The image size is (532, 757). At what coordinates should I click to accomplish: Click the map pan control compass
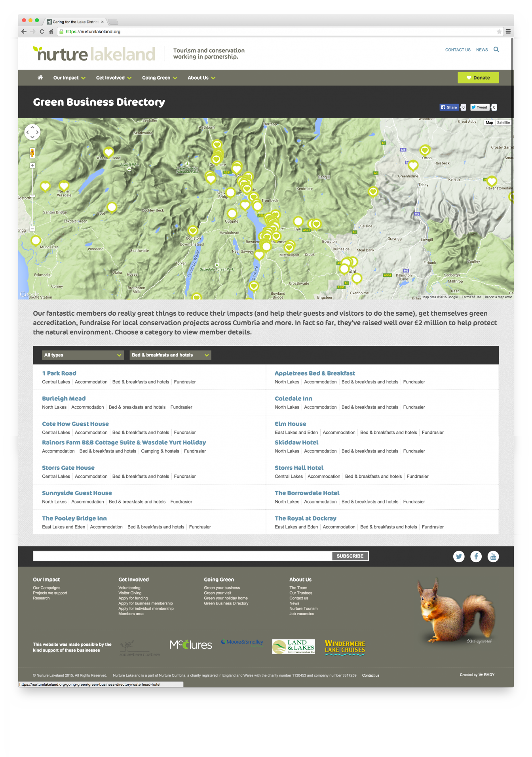coord(32,132)
